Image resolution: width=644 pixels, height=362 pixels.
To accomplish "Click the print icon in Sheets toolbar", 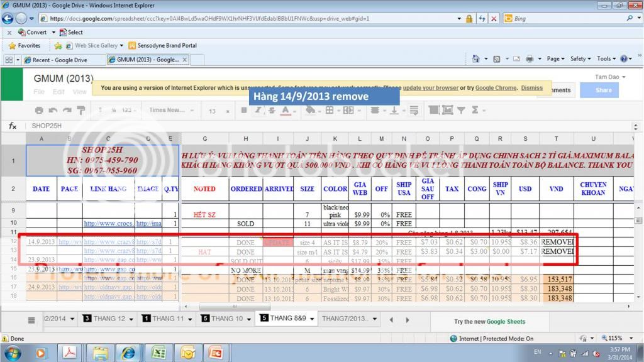I will click(x=39, y=111).
